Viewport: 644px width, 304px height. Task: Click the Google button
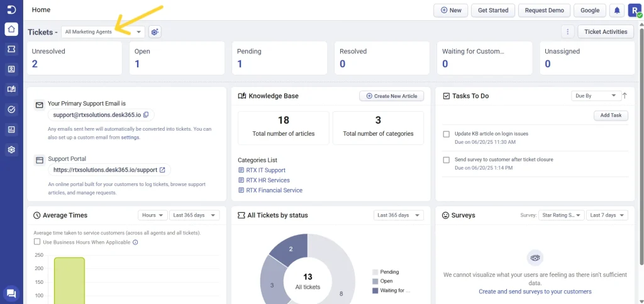[590, 10]
